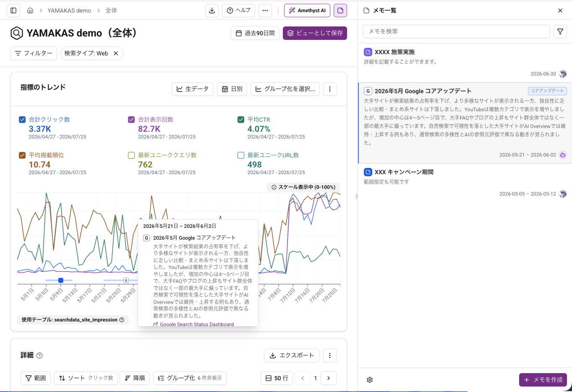This screenshot has width=572, height=392.
Task: Uncheck 平均CTR metric checkbox
Action: pyautogui.click(x=241, y=120)
